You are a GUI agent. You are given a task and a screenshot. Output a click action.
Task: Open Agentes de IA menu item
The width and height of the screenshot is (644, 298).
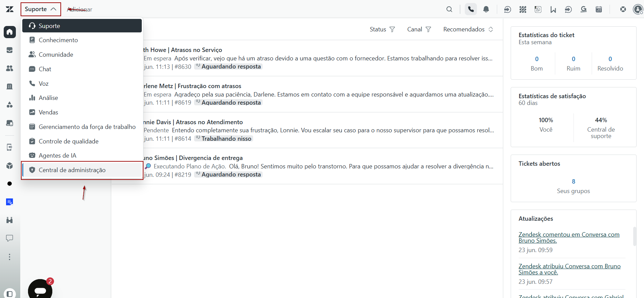pos(82,156)
